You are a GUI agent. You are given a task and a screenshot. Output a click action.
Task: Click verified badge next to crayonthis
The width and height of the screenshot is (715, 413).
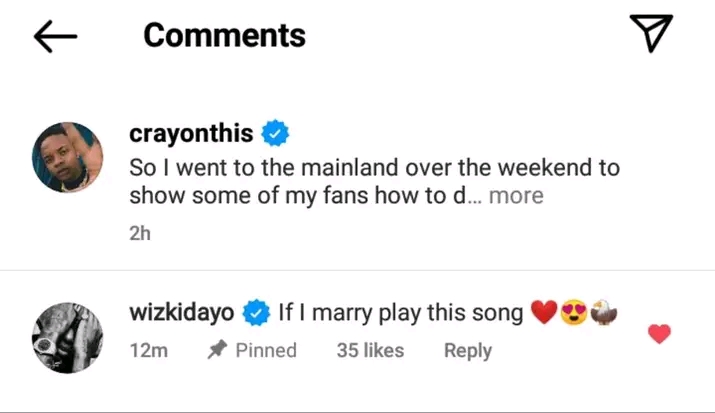(274, 134)
